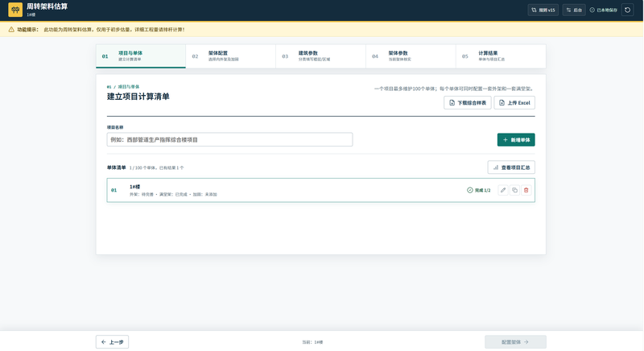Screen dimensions: 644x351
Task: Click the 单体清单 list heading
Action: pos(116,167)
